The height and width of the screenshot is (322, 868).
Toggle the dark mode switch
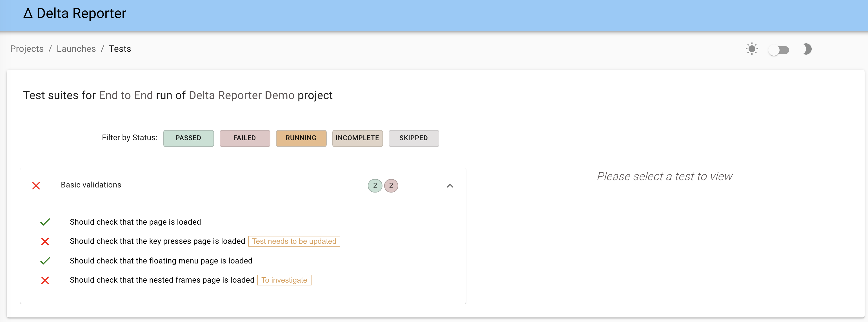click(778, 50)
